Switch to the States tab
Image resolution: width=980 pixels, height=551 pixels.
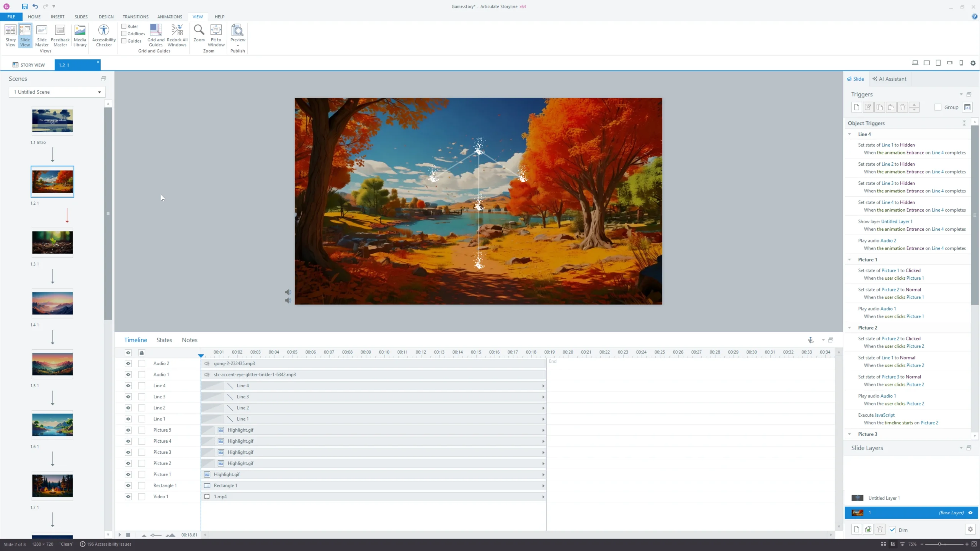coord(164,340)
